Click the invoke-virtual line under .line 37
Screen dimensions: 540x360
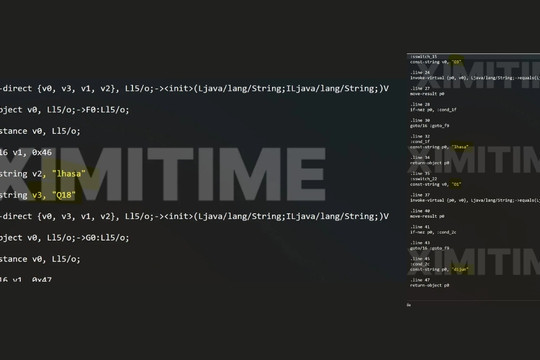click(475, 200)
